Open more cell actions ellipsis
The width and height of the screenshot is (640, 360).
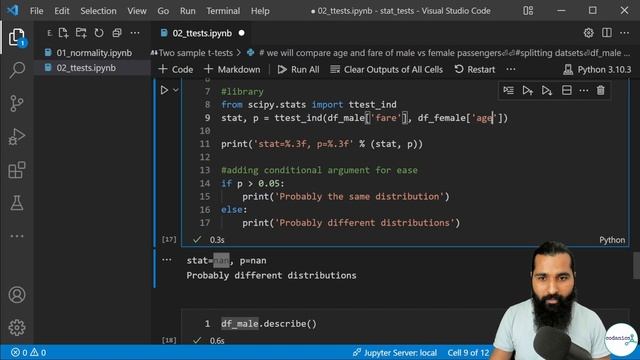[x=584, y=90]
